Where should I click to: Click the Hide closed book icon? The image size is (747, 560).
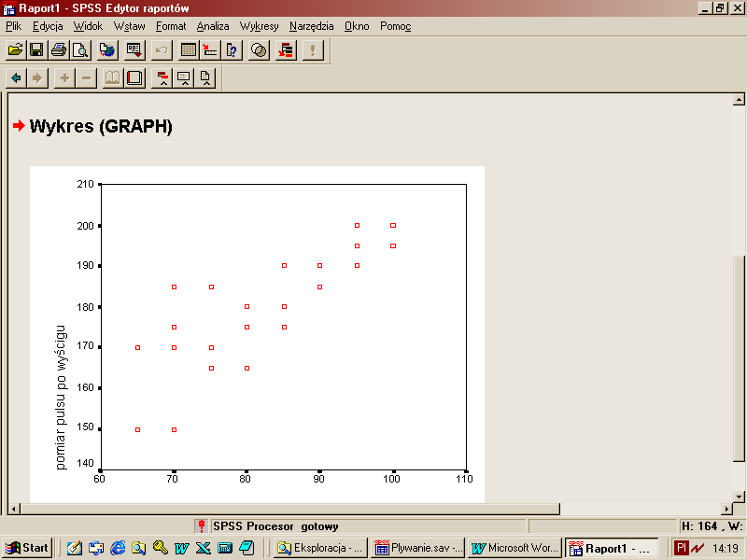coord(134,77)
